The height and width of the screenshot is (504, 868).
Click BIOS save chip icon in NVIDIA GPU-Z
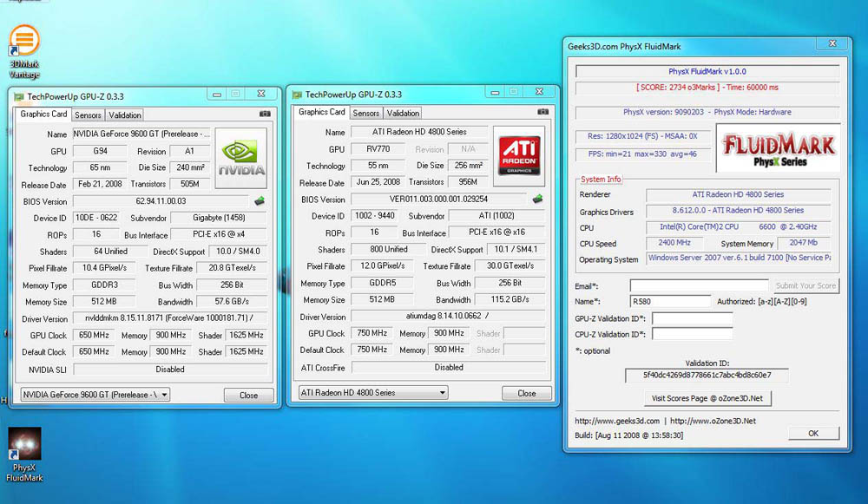point(260,201)
